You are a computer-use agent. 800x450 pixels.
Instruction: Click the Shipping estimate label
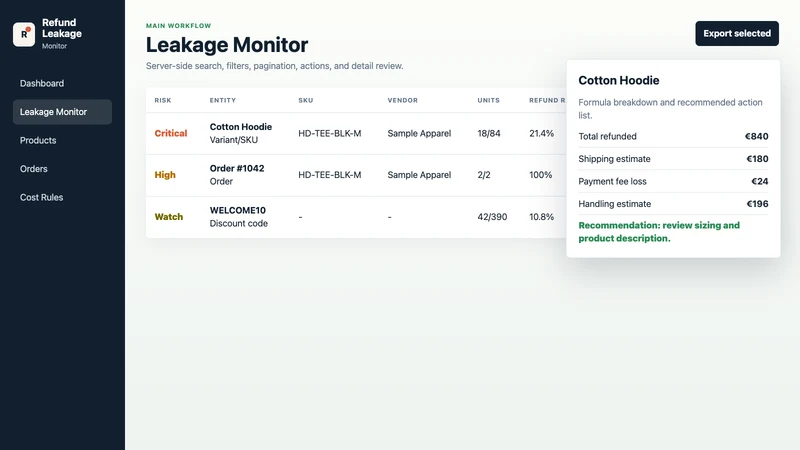tap(614, 159)
